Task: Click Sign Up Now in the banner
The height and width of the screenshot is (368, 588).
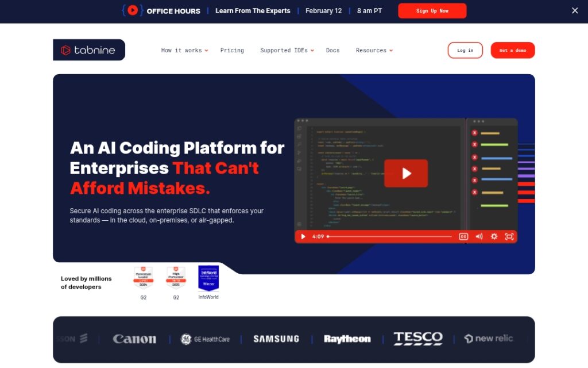Action: pyautogui.click(x=432, y=11)
